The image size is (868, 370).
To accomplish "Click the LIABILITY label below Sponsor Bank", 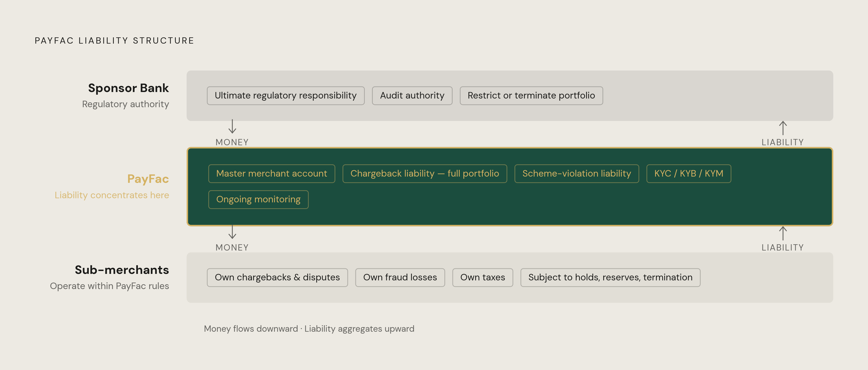I will coord(782,142).
